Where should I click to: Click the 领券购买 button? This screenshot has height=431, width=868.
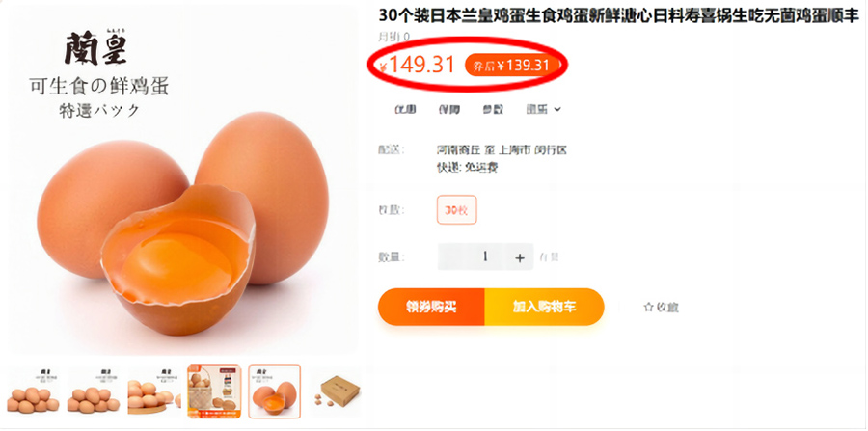(x=431, y=307)
